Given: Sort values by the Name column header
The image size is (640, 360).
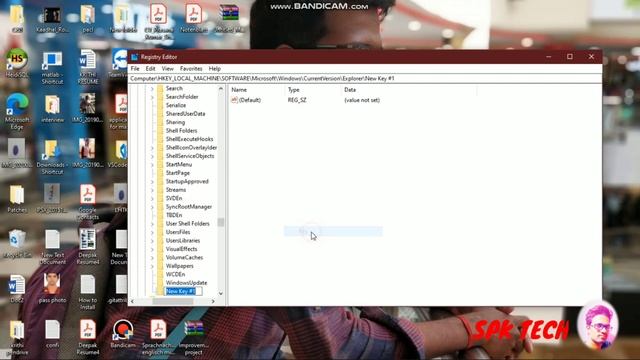Looking at the screenshot, I should 257,90.
